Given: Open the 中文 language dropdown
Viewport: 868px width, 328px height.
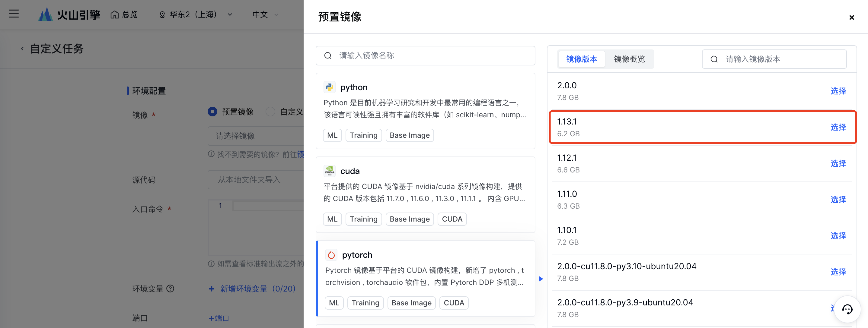Looking at the screenshot, I should tap(266, 14).
